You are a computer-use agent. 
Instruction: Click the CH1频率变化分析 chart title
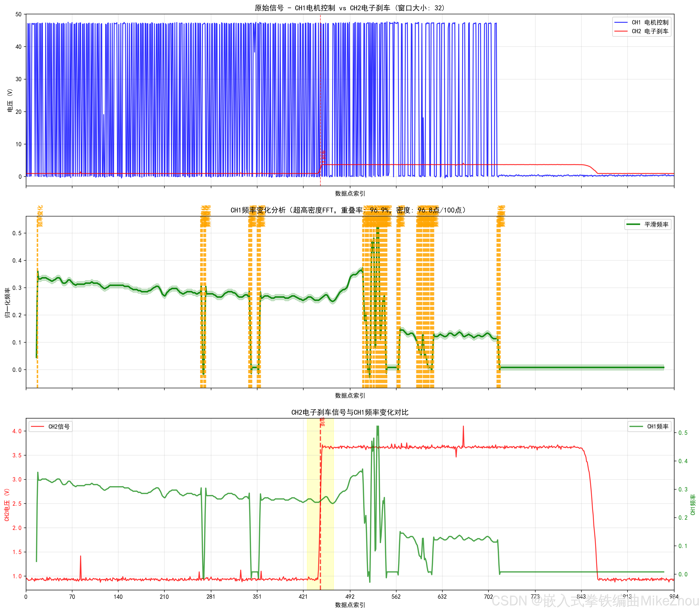(x=348, y=210)
